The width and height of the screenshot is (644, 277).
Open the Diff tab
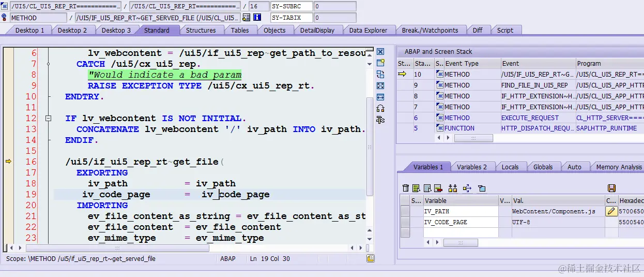pyautogui.click(x=478, y=30)
